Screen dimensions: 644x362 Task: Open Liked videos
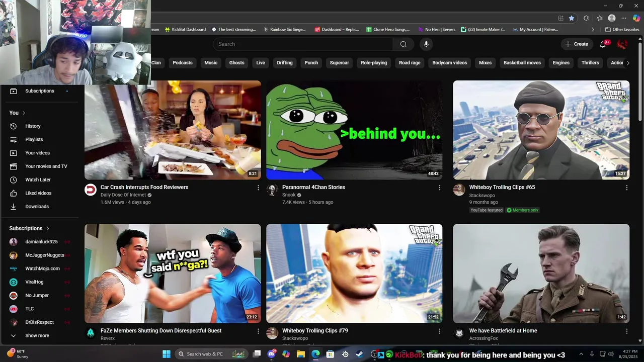click(39, 193)
